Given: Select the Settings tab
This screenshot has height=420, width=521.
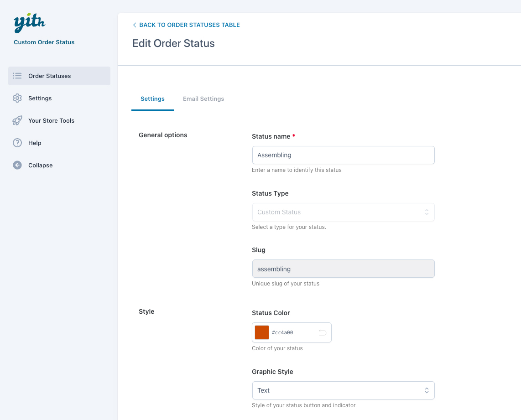Looking at the screenshot, I should coord(152,99).
